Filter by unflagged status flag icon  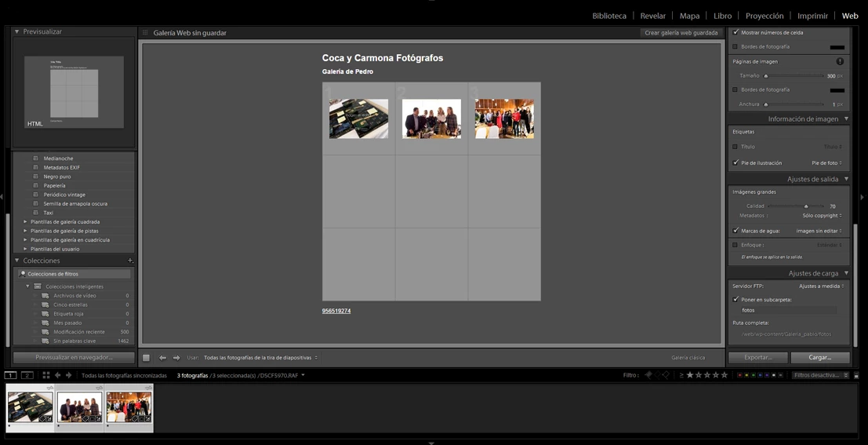coord(658,375)
